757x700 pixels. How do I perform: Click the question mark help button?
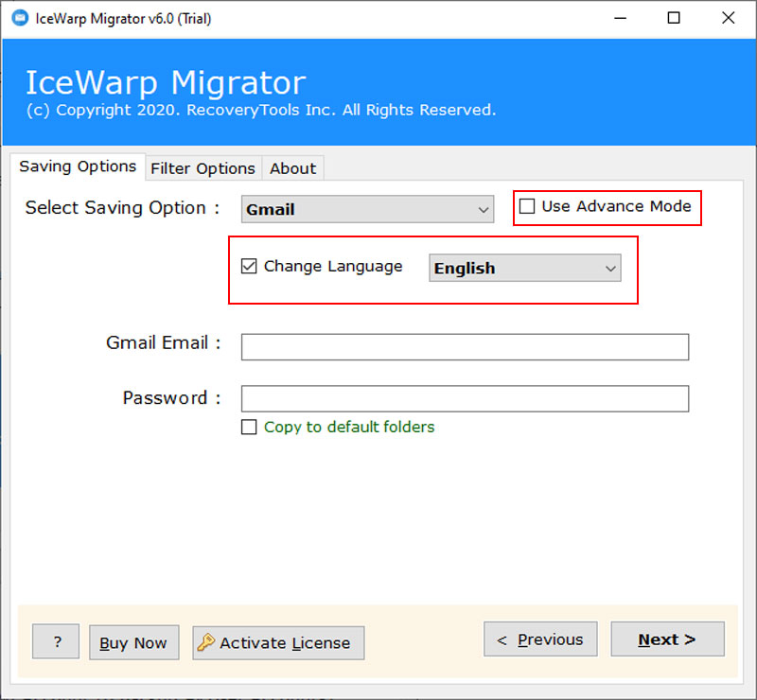pyautogui.click(x=56, y=641)
